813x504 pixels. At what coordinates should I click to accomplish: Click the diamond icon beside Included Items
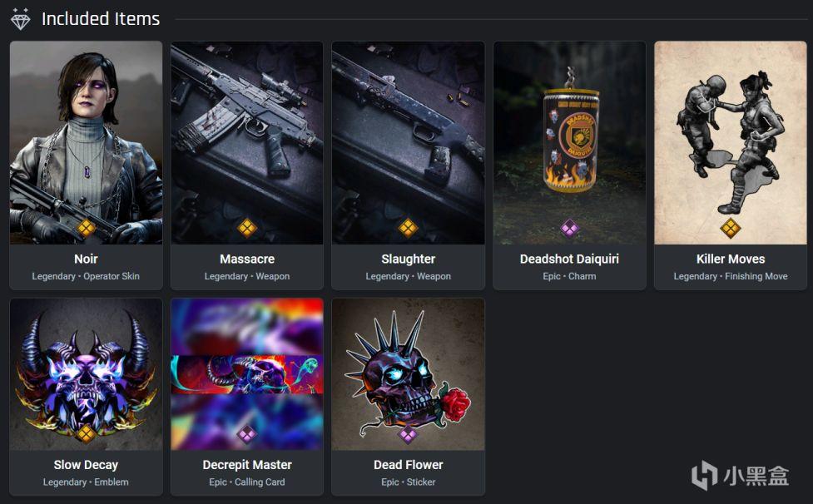[x=21, y=19]
